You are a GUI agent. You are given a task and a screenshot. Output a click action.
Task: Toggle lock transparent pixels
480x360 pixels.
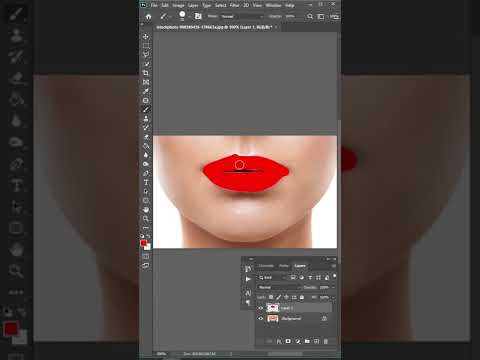click(x=271, y=297)
